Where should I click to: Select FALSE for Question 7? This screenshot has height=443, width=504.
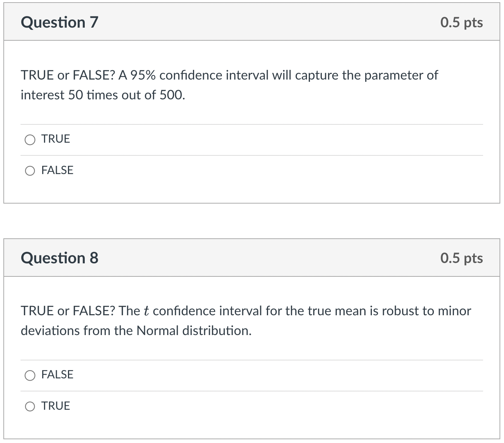[30, 171]
